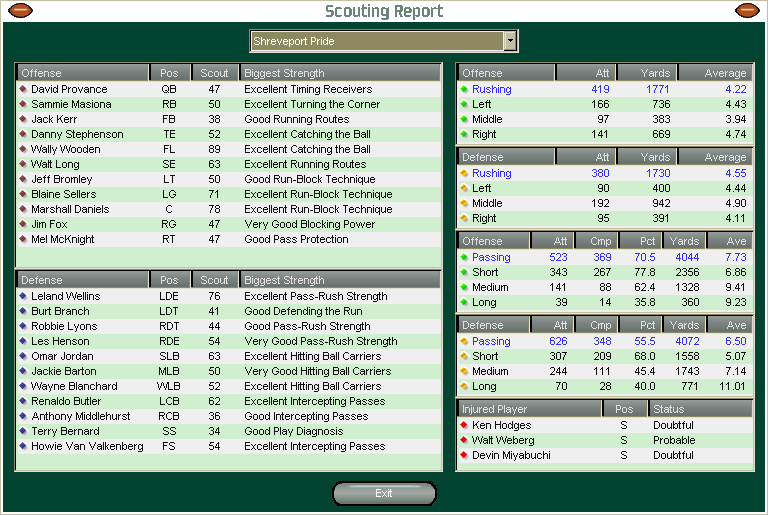Image resolution: width=768 pixels, height=515 pixels.
Task: Open the team dropdown arrow
Action: [510, 41]
